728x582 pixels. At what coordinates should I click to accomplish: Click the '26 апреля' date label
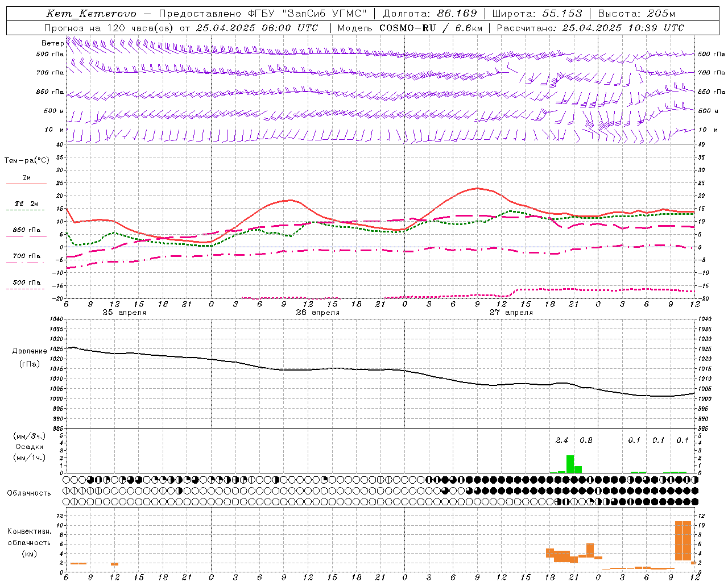(317, 313)
